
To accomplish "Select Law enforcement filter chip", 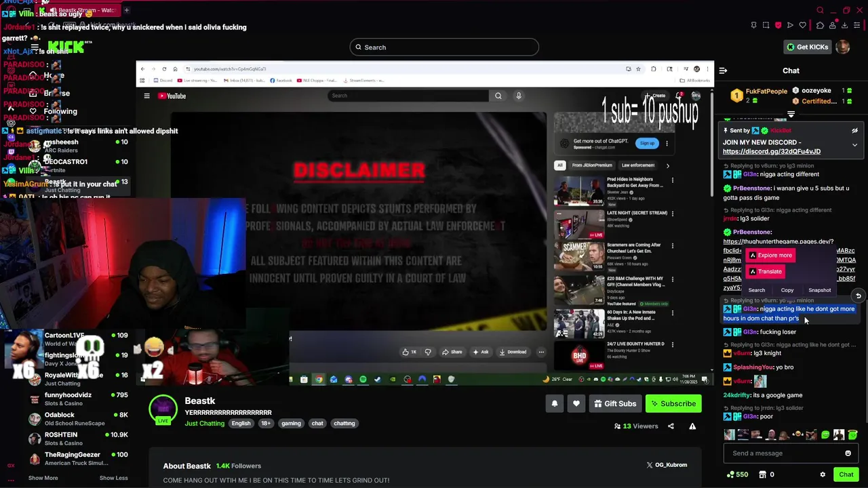I will click(x=638, y=165).
